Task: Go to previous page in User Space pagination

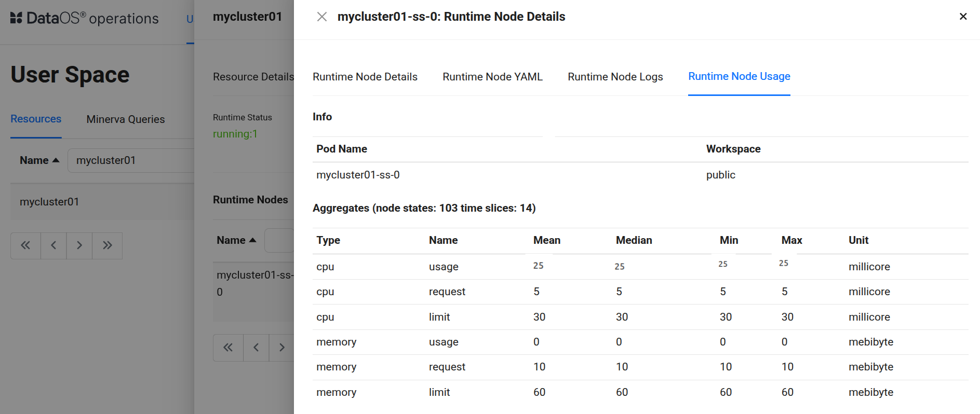Action: coord(53,245)
